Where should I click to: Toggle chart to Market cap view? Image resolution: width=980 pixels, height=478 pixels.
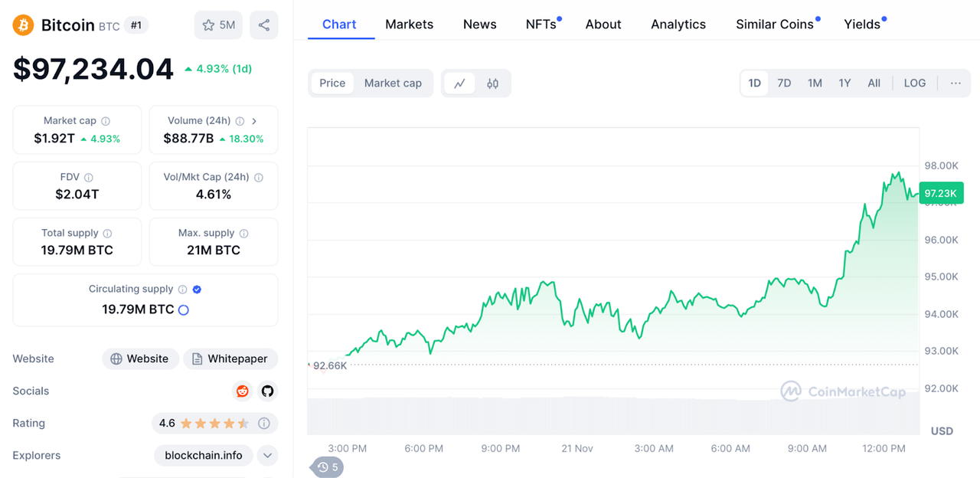coord(393,83)
